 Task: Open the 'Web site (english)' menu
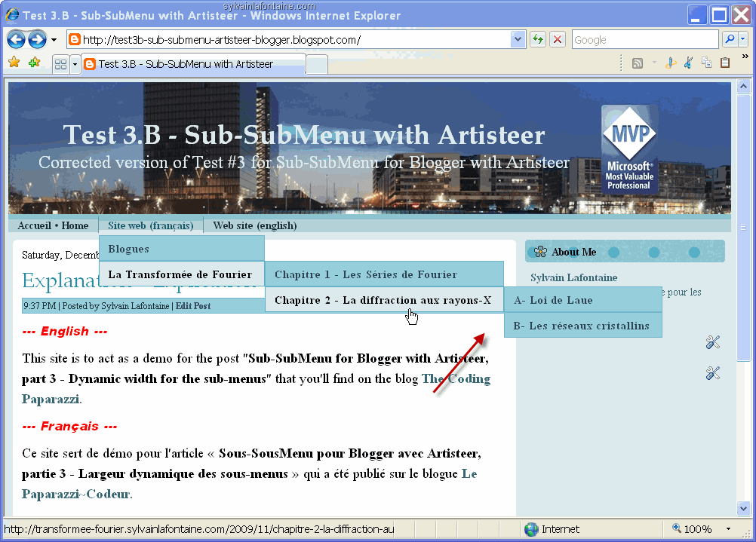(254, 225)
